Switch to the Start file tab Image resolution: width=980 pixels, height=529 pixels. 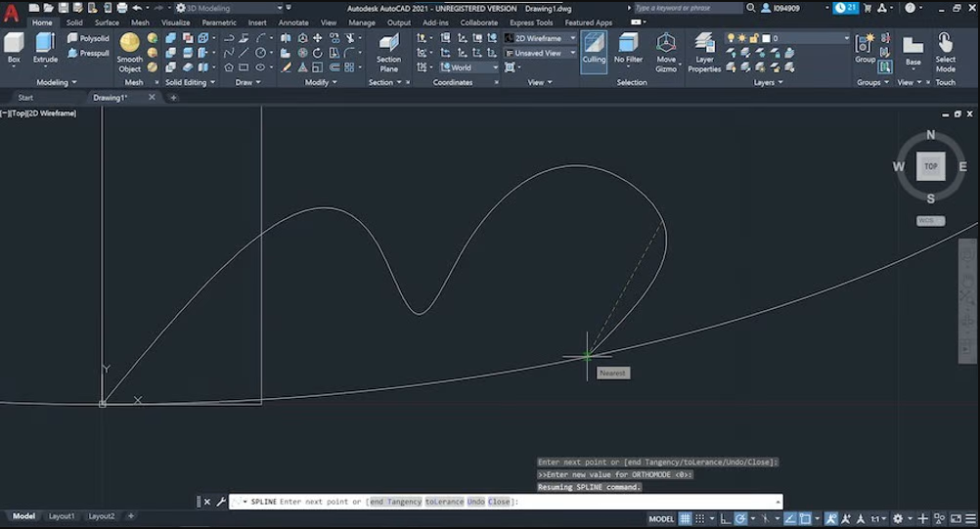(25, 98)
